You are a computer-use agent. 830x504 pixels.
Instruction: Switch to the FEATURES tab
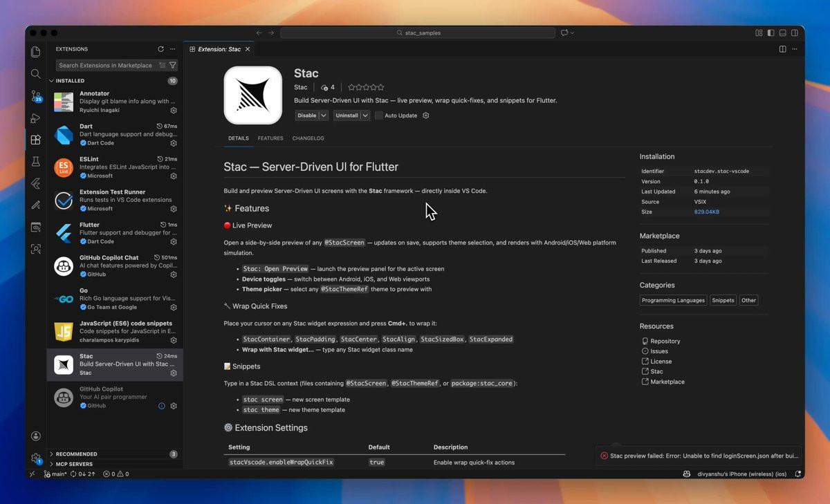coord(270,138)
